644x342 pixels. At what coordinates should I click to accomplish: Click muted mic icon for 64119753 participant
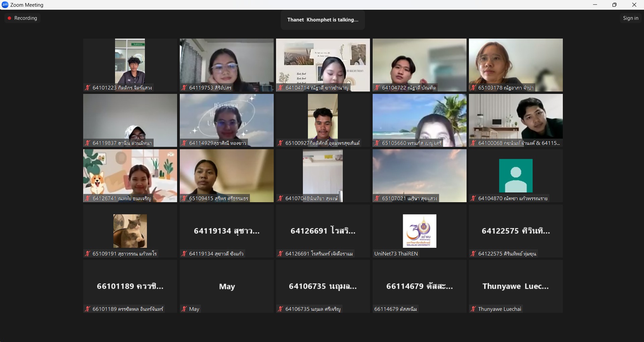[184, 88]
